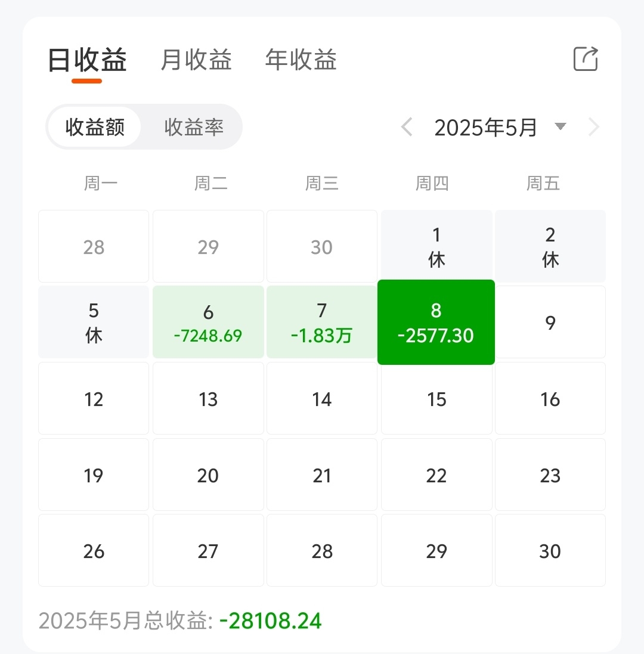Select May 7 cell showing -1.83万
The image size is (644, 654).
(321, 322)
